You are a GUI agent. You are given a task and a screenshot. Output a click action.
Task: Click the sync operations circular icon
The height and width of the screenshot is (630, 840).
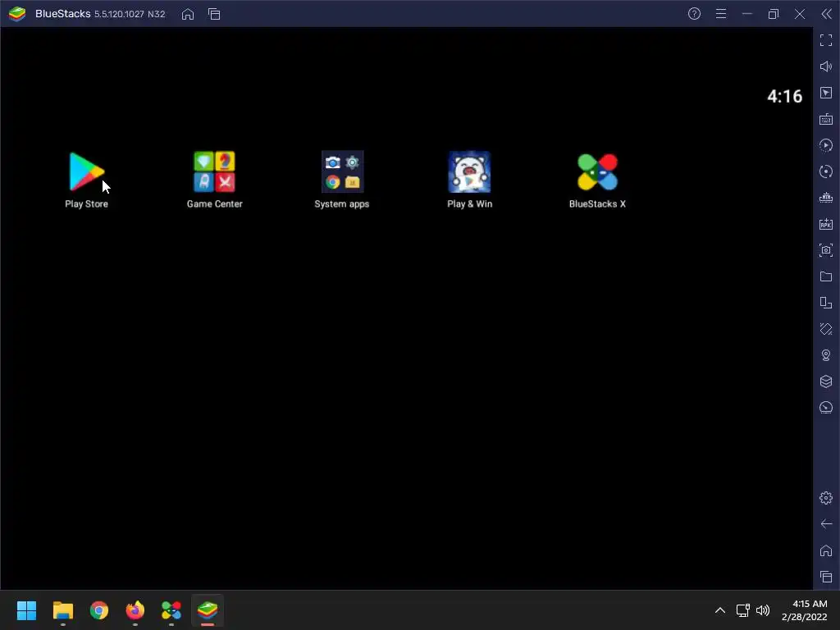[826, 171]
